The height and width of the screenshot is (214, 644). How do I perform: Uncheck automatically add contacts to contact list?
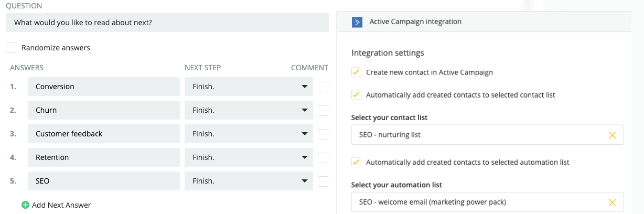357,95
